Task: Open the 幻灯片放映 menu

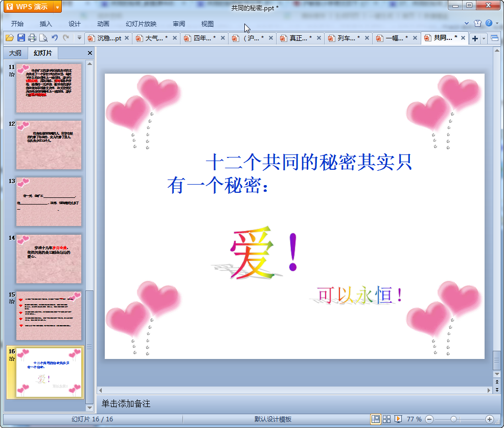Action: pyautogui.click(x=141, y=24)
